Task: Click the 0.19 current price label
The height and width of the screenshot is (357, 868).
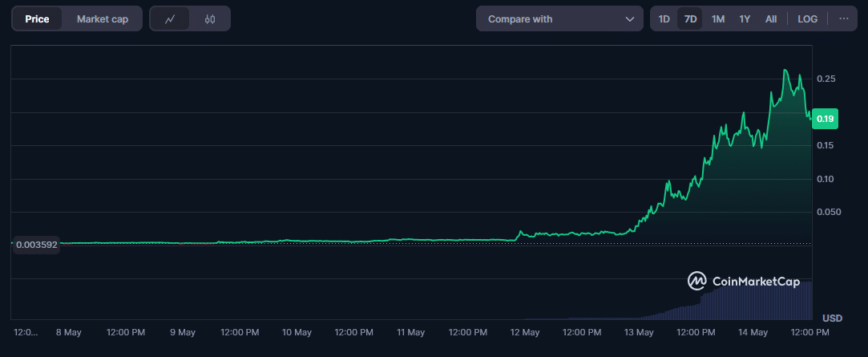Action: pyautogui.click(x=825, y=119)
